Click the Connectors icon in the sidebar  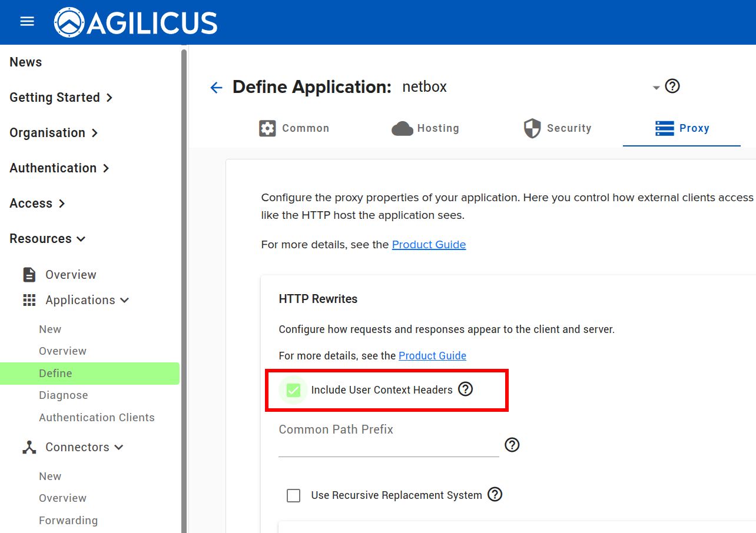(28, 447)
